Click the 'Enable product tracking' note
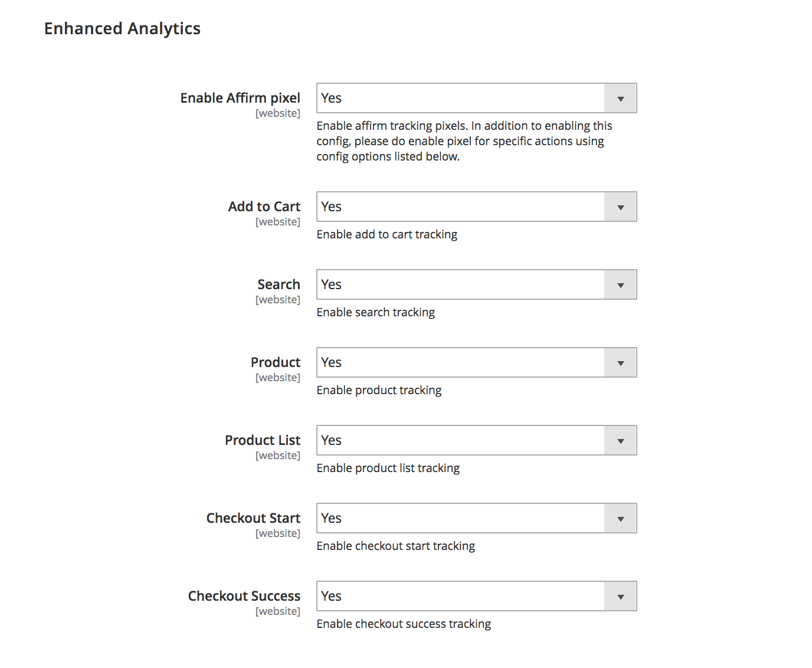 (379, 390)
